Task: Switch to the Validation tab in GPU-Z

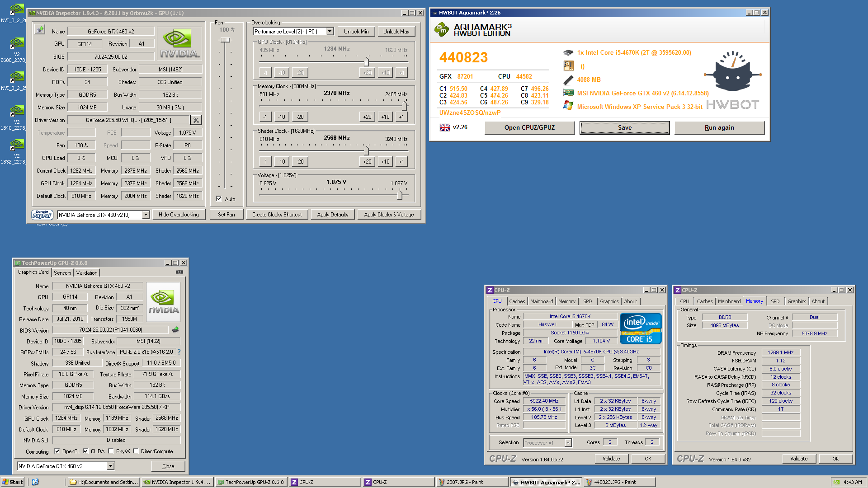Action: click(86, 272)
